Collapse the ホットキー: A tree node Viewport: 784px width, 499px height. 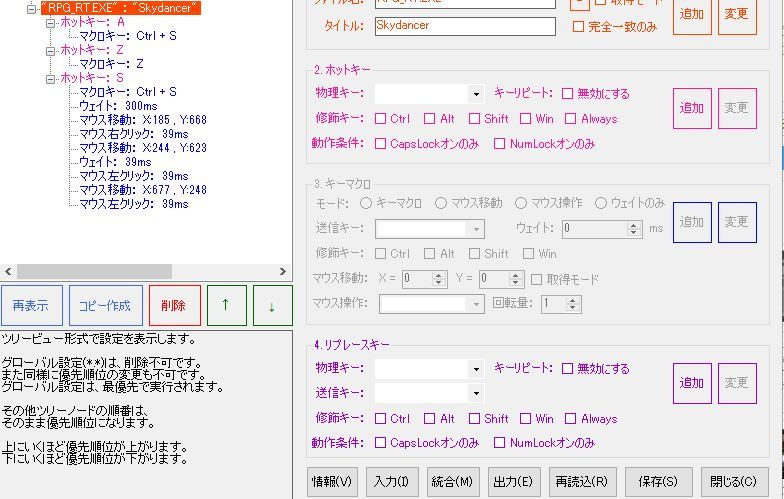click(x=50, y=22)
